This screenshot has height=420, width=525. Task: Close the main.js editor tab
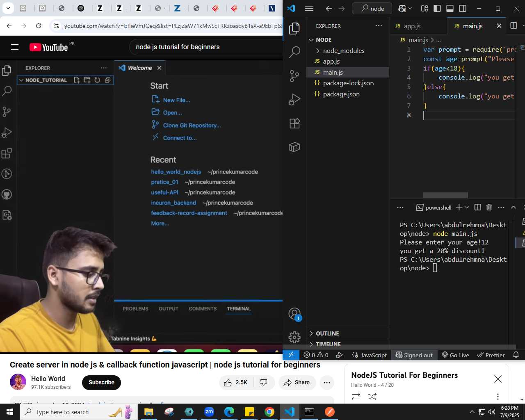coord(499,26)
